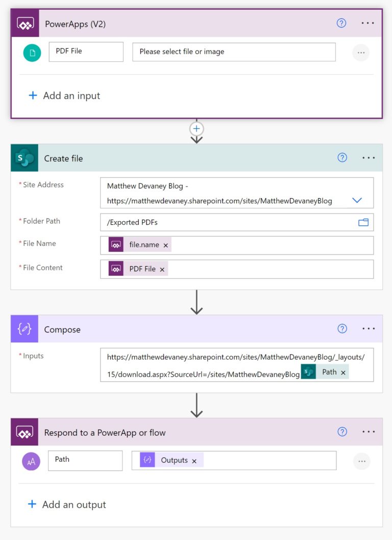Click the Folder Path input field
Viewport: 392px width, 540px height.
tap(225, 222)
